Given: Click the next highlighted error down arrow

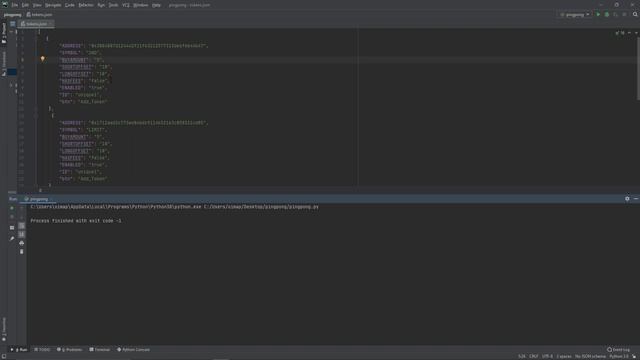Looking at the screenshot, I should pyautogui.click(x=636, y=33).
